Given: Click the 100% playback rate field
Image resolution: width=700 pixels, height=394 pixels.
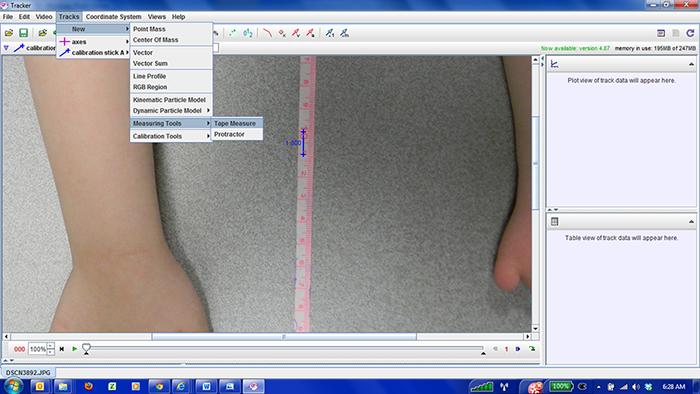Looking at the screenshot, I should pos(38,349).
